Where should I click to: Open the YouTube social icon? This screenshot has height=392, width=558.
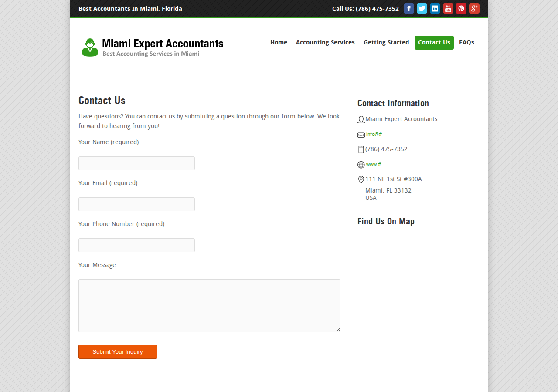pos(448,9)
